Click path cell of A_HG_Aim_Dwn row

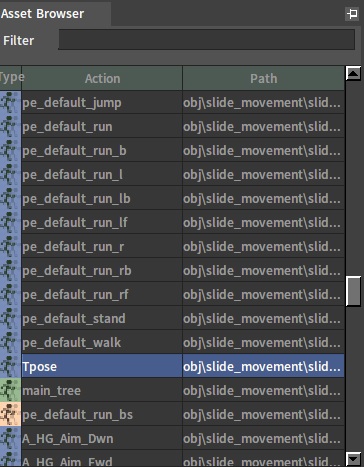(263, 438)
